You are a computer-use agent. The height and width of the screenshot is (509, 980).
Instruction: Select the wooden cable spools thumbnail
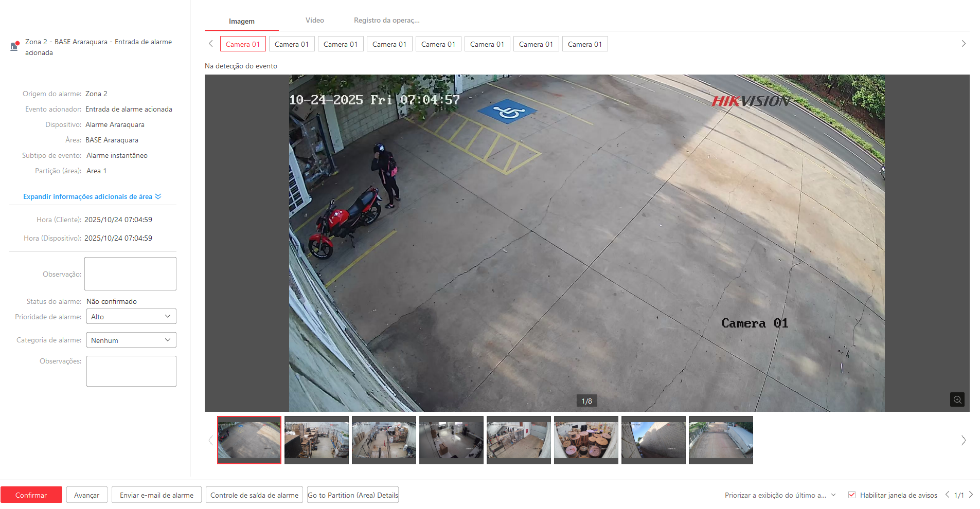(586, 440)
